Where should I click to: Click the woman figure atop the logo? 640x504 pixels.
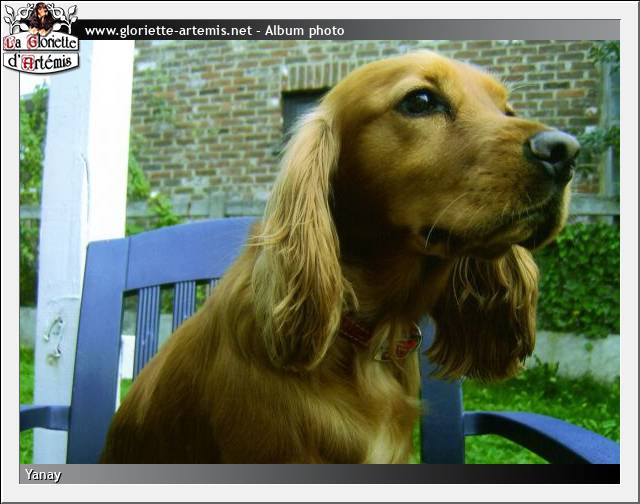[x=40, y=17]
